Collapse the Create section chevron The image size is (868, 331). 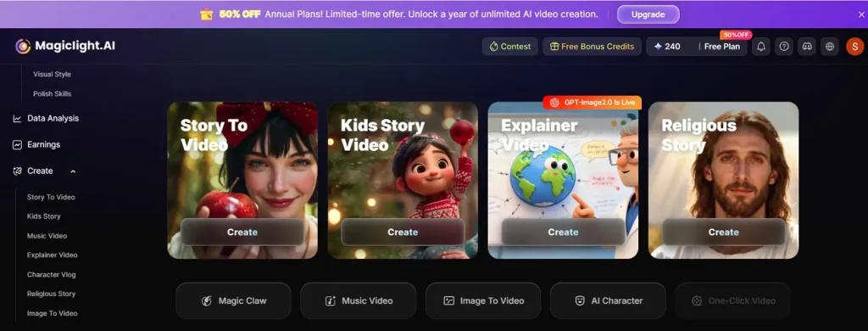coord(73,171)
